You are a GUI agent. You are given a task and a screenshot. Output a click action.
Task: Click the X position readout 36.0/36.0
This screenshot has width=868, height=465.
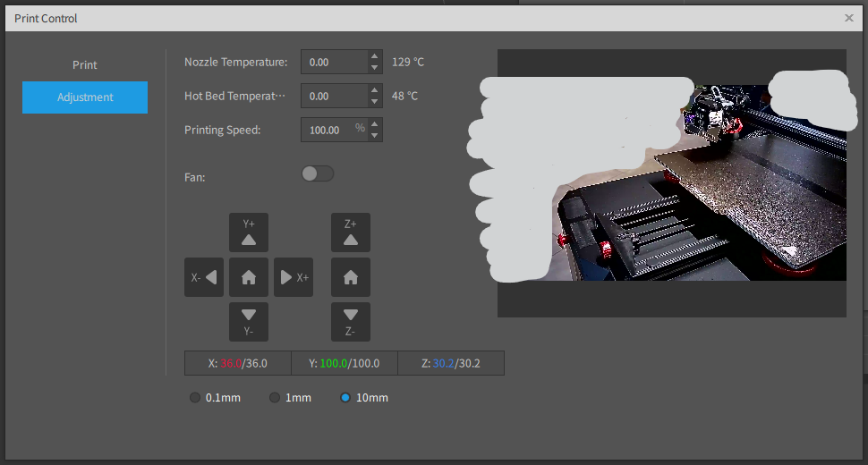click(237, 363)
